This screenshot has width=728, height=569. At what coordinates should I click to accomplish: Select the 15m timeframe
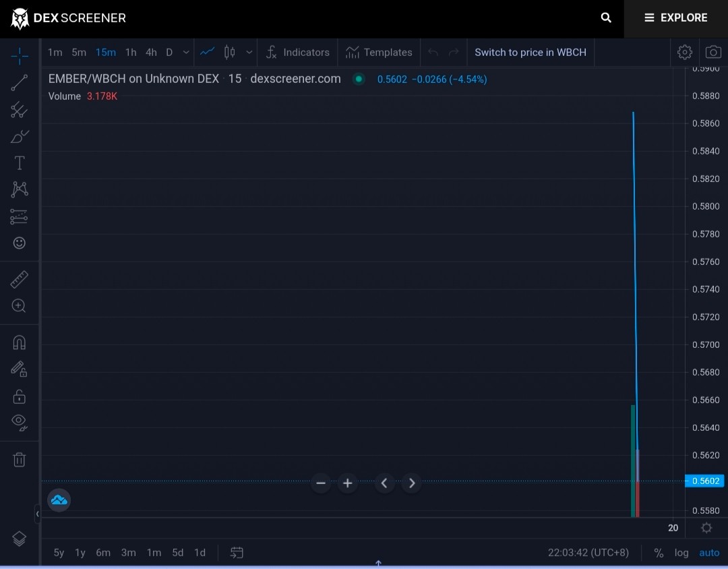(106, 53)
